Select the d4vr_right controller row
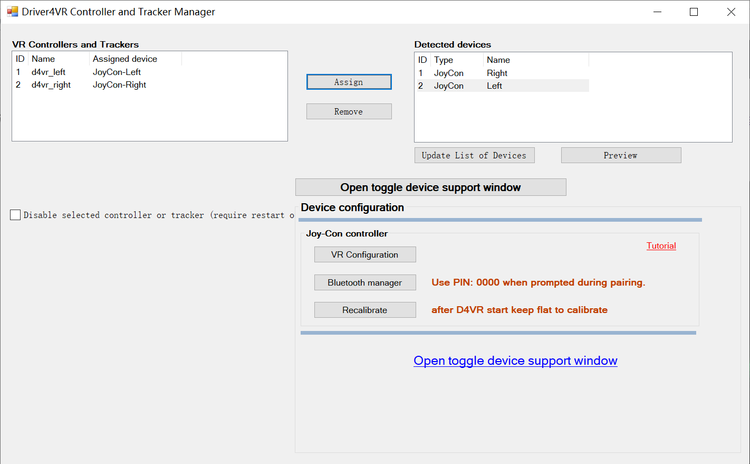The width and height of the screenshot is (750, 464). click(x=98, y=85)
